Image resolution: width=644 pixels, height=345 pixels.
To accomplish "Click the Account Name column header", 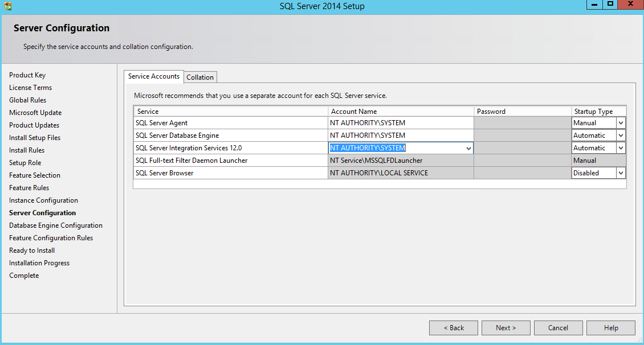I will [x=401, y=112].
